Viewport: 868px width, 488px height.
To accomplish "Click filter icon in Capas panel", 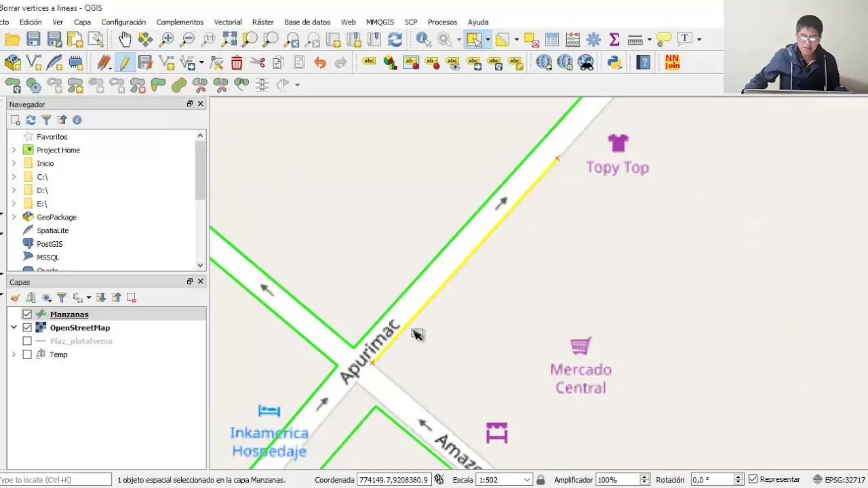I will 62,298.
